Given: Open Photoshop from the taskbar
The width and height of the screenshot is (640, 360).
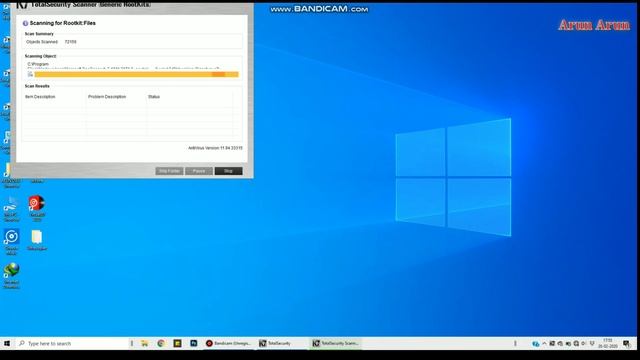Looking at the screenshot, I should [193, 343].
